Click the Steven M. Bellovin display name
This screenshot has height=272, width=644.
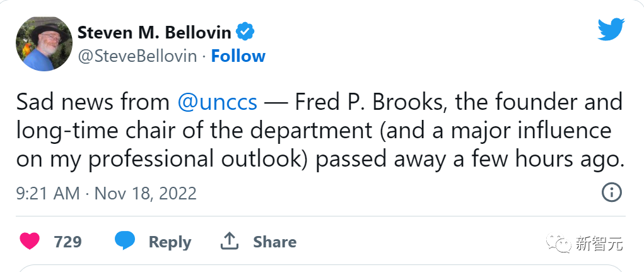click(x=154, y=32)
